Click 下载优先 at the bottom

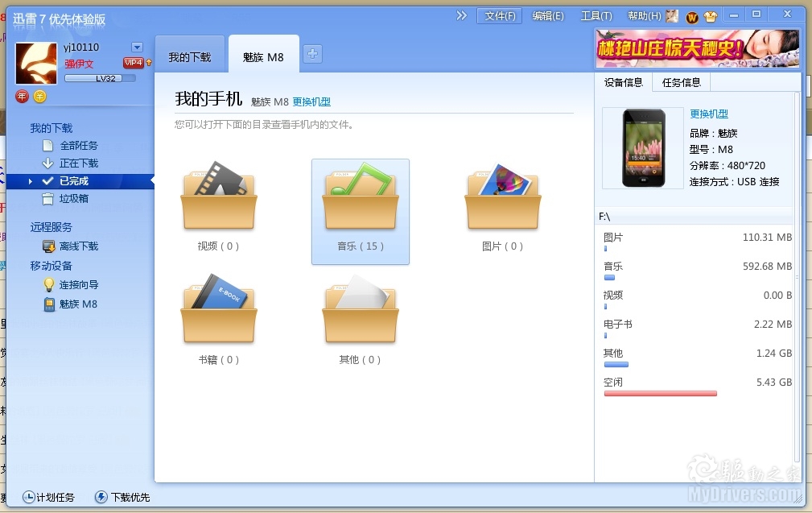pyautogui.click(x=122, y=498)
